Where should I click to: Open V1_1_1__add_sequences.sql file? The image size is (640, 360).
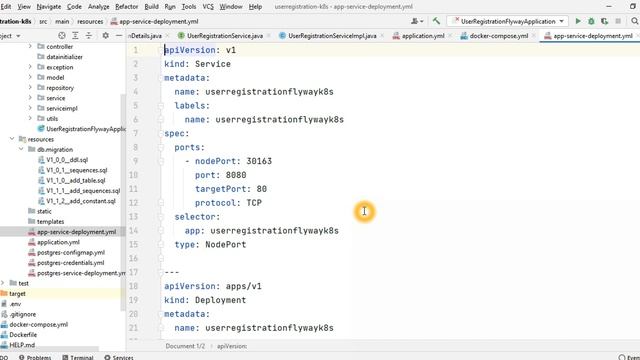[83, 191]
